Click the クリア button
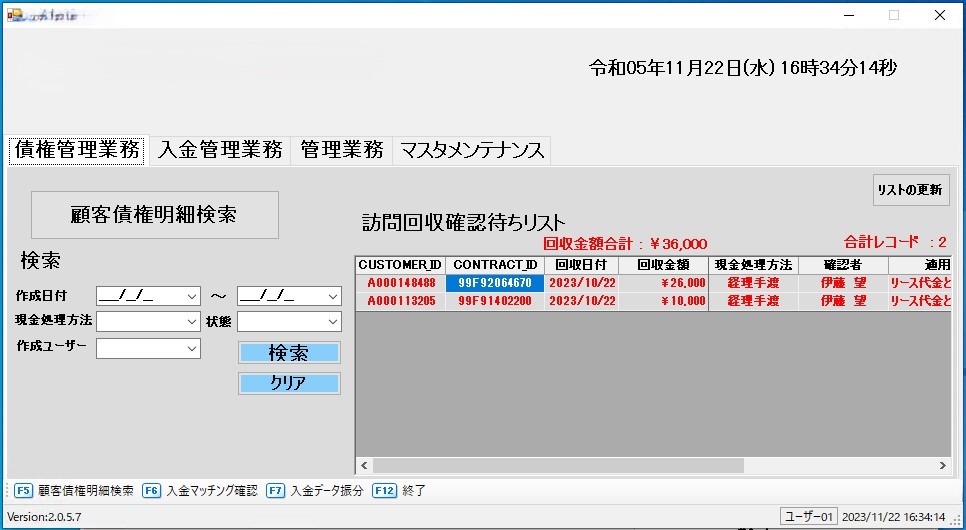Screen dimensions: 966x530 pyautogui.click(x=289, y=383)
